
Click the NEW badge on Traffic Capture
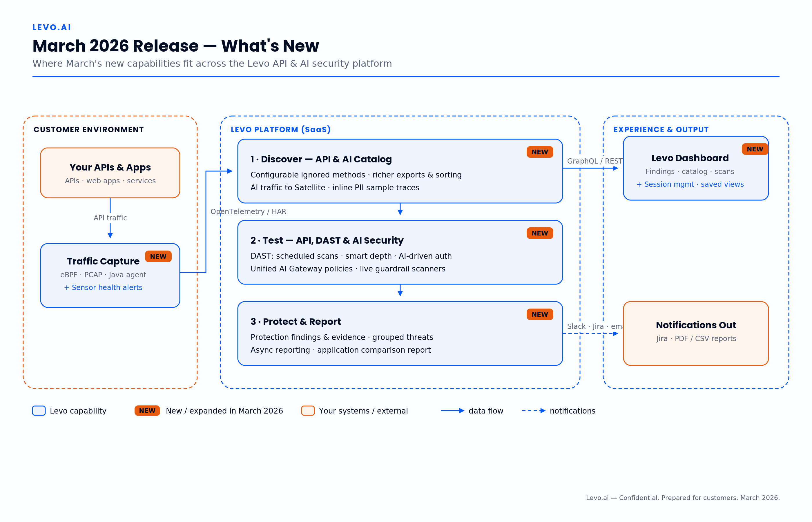(158, 256)
